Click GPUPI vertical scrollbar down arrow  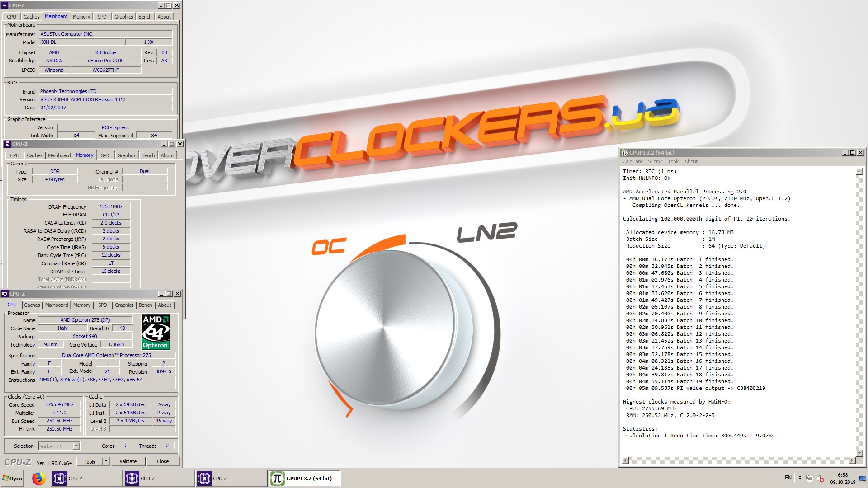coord(859,453)
